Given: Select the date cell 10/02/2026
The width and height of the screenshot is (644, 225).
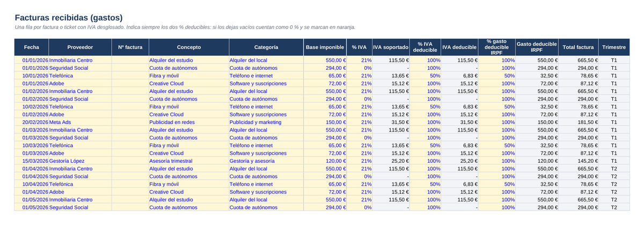Looking at the screenshot, I should 32,107.
